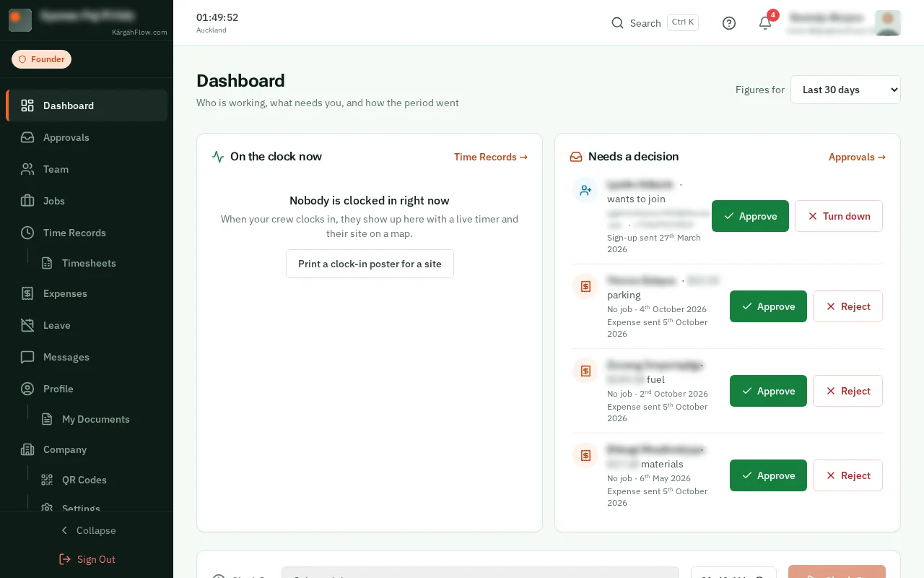
Task: Approve the wants to join request
Action: pos(750,216)
